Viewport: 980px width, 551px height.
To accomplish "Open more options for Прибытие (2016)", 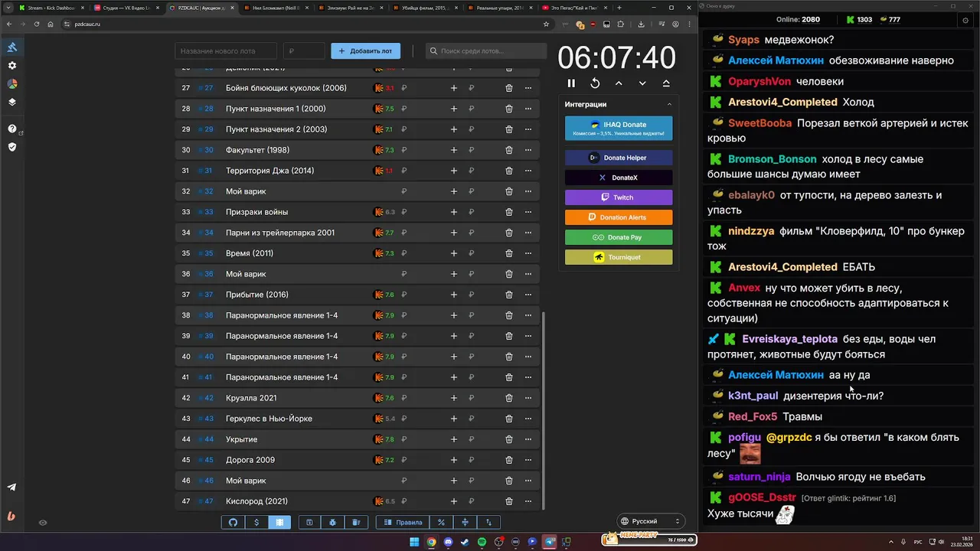I will click(528, 295).
